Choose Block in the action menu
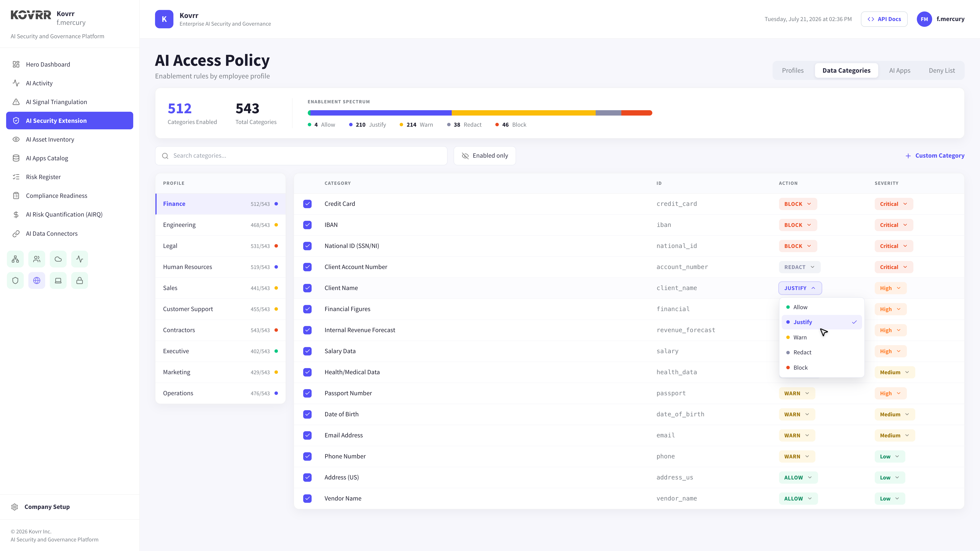Viewport: 980px width, 551px height. pyautogui.click(x=822, y=367)
